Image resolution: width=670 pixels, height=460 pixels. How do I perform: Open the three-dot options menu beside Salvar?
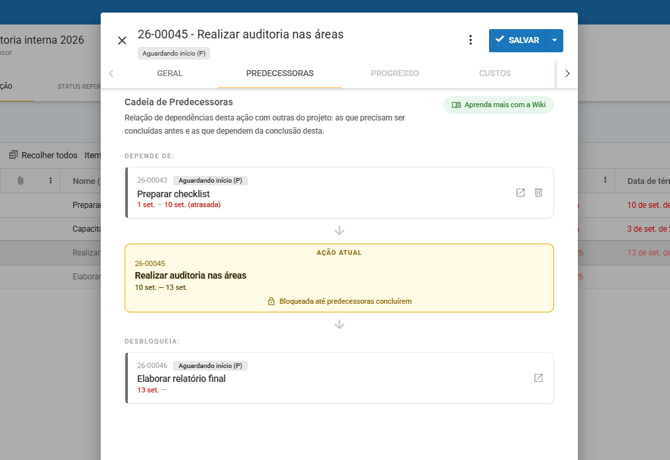tap(470, 40)
